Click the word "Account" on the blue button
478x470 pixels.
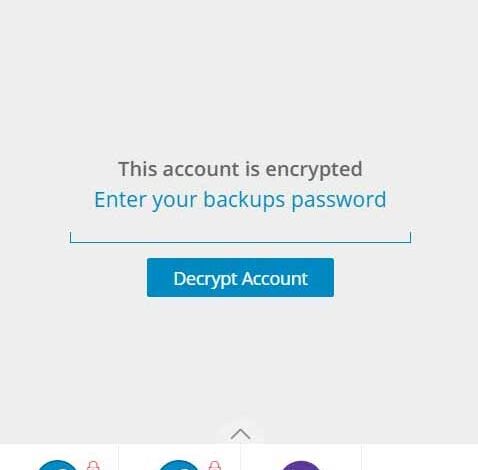click(x=274, y=278)
